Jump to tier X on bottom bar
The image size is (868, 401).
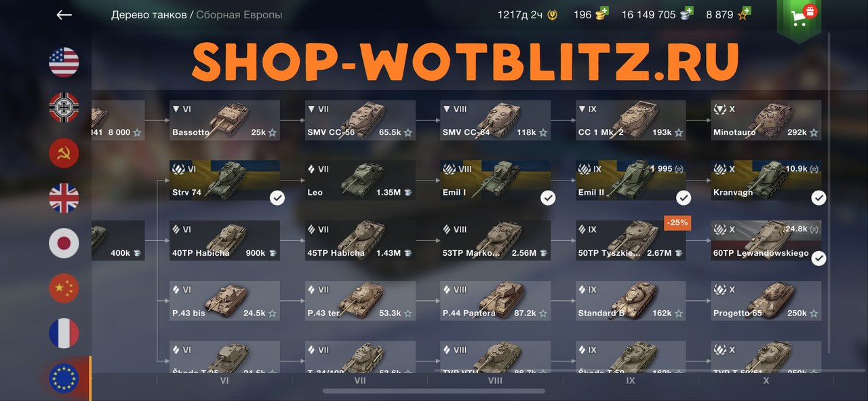766,381
